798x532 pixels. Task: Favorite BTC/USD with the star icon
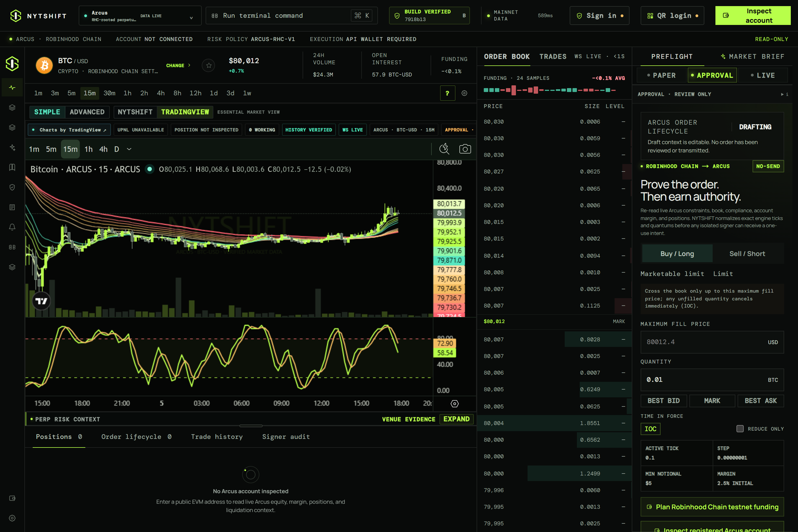tap(209, 65)
